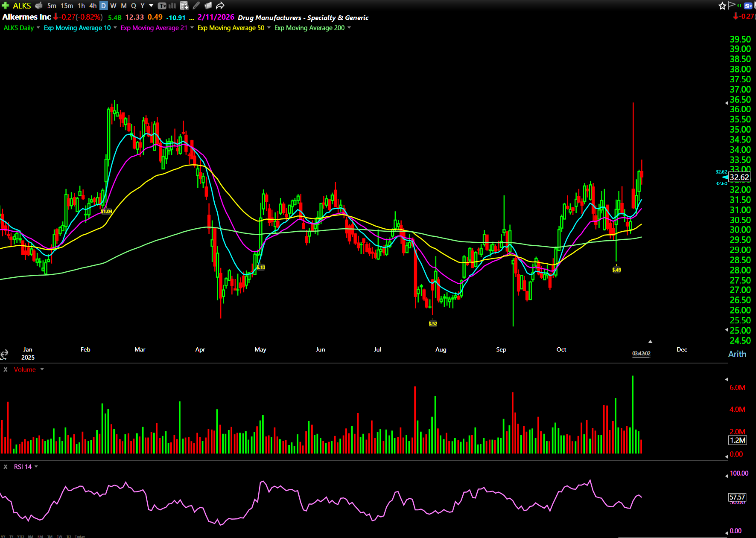Open the Exp Moving Average 200 dropdown
756x538 pixels.
(x=349, y=28)
